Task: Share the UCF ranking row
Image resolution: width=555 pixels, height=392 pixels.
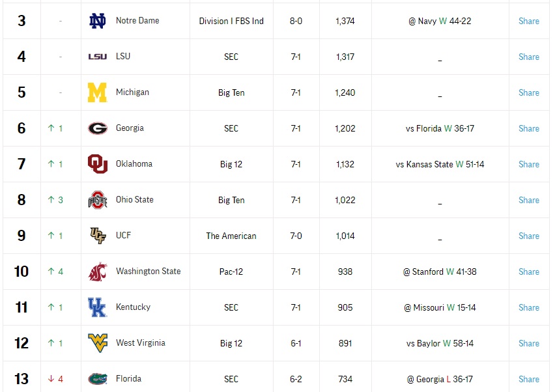Action: pyautogui.click(x=529, y=236)
